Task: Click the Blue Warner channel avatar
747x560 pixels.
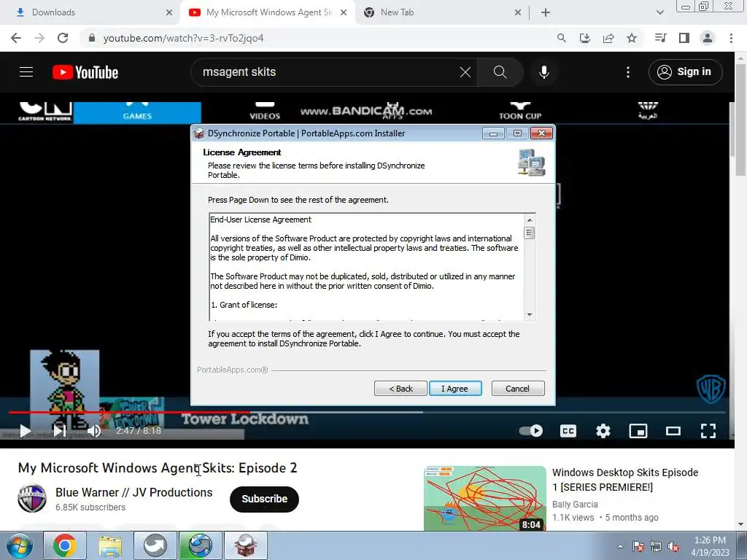Action: 32,499
